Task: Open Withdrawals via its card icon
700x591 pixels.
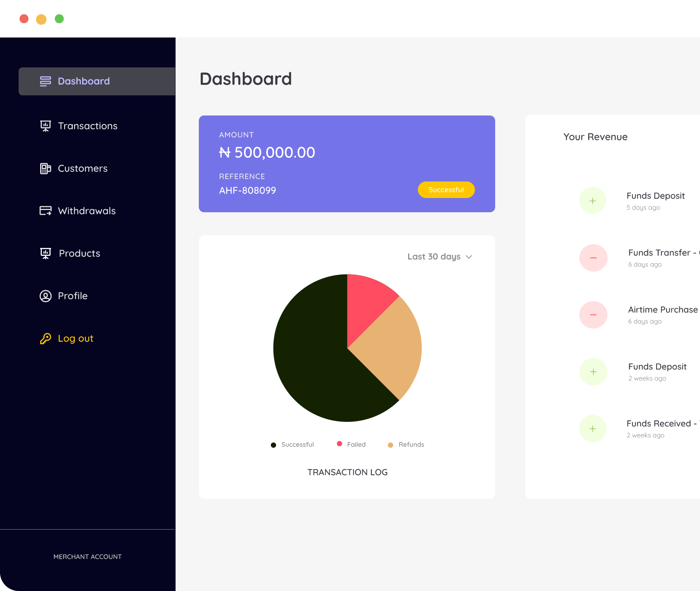Action: click(45, 211)
